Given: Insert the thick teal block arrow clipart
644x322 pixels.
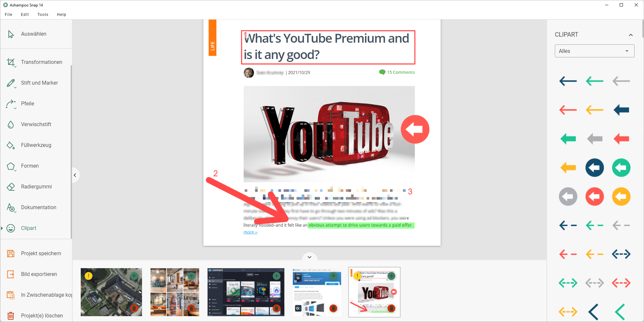Looking at the screenshot, I should pos(568,139).
